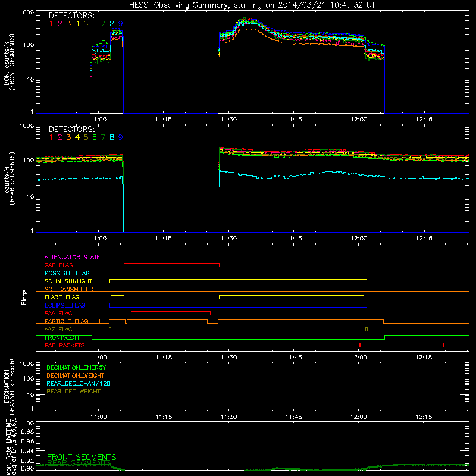
Task: Select detector 4 legend number in front segments plot
Action: click(77, 24)
